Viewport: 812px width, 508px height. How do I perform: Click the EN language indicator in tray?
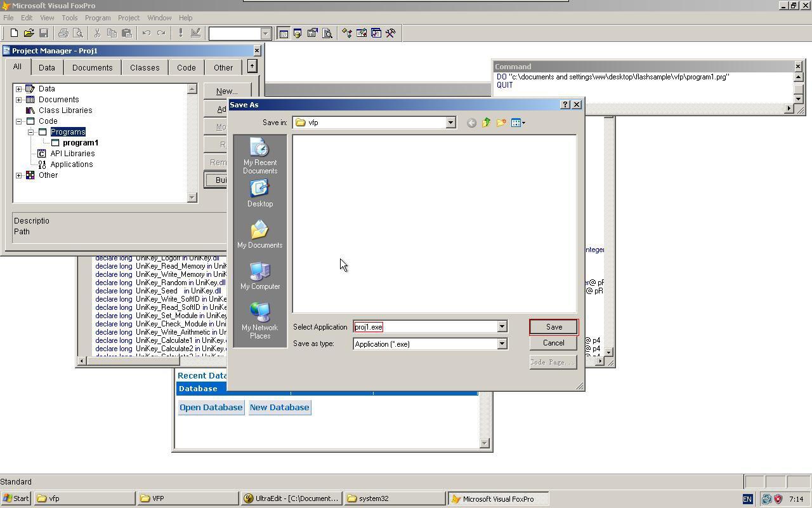tap(747, 499)
